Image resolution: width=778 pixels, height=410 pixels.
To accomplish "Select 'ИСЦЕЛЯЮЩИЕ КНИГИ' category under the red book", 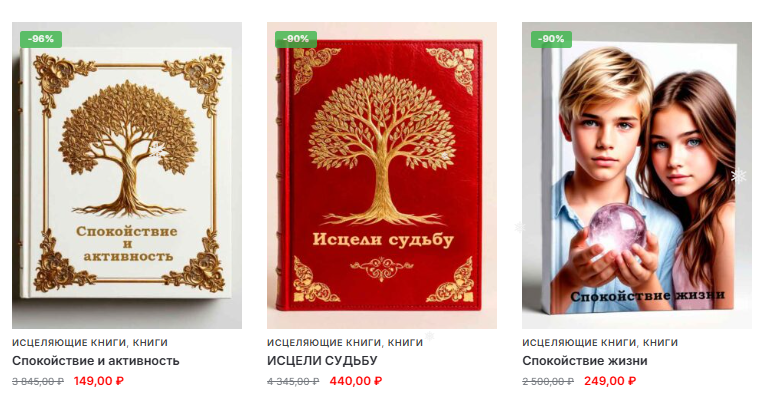I will [324, 342].
